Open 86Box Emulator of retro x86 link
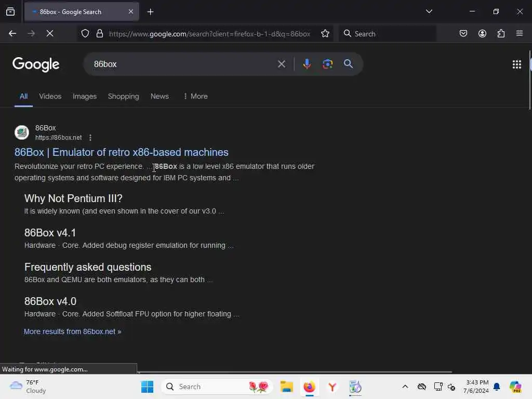Viewport: 532px width, 399px height. (122, 152)
